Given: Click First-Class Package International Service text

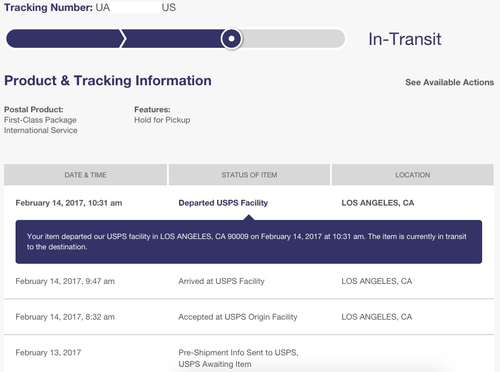Looking at the screenshot, I should [41, 125].
